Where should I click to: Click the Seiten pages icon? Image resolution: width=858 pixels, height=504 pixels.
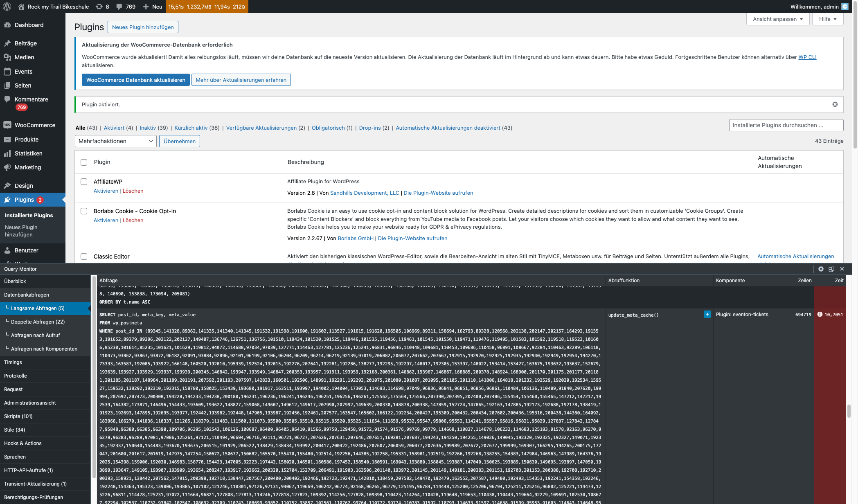point(7,85)
